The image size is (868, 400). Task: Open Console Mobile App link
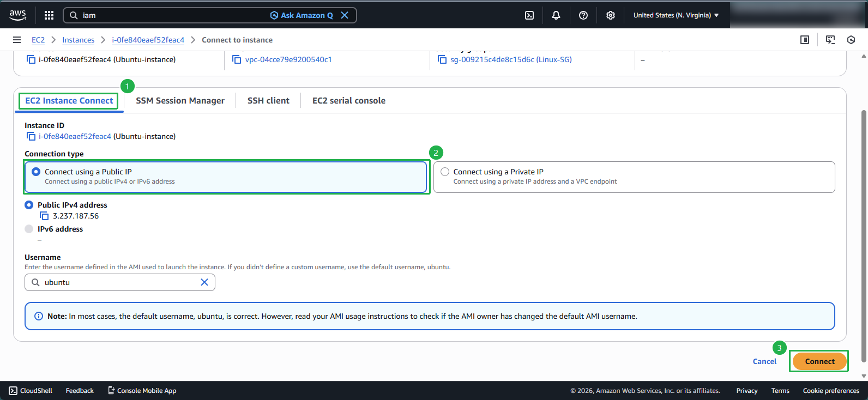pyautogui.click(x=142, y=391)
